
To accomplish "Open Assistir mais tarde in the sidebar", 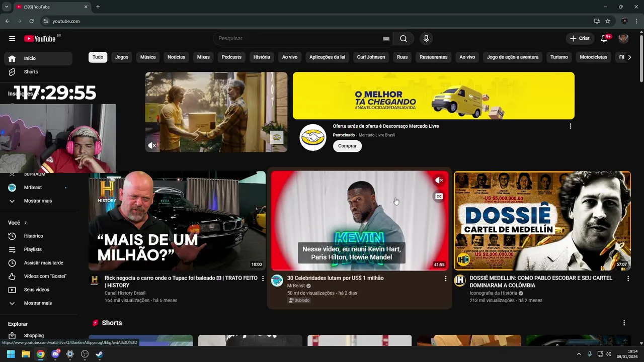I will [38, 263].
